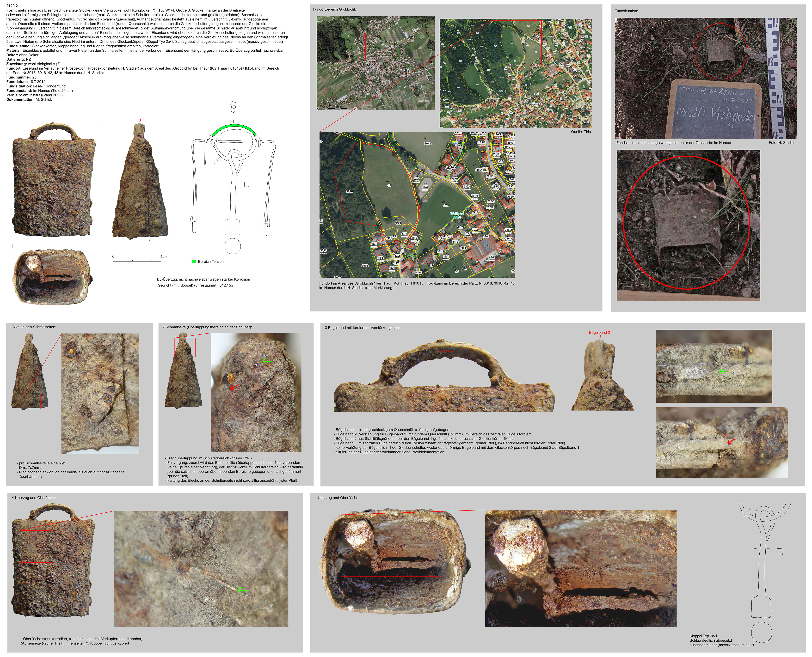Click parcel label 3044 on the large map

point(428,143)
